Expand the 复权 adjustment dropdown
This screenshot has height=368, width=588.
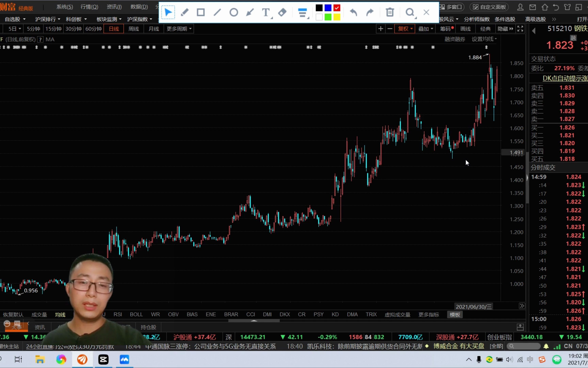click(x=405, y=29)
